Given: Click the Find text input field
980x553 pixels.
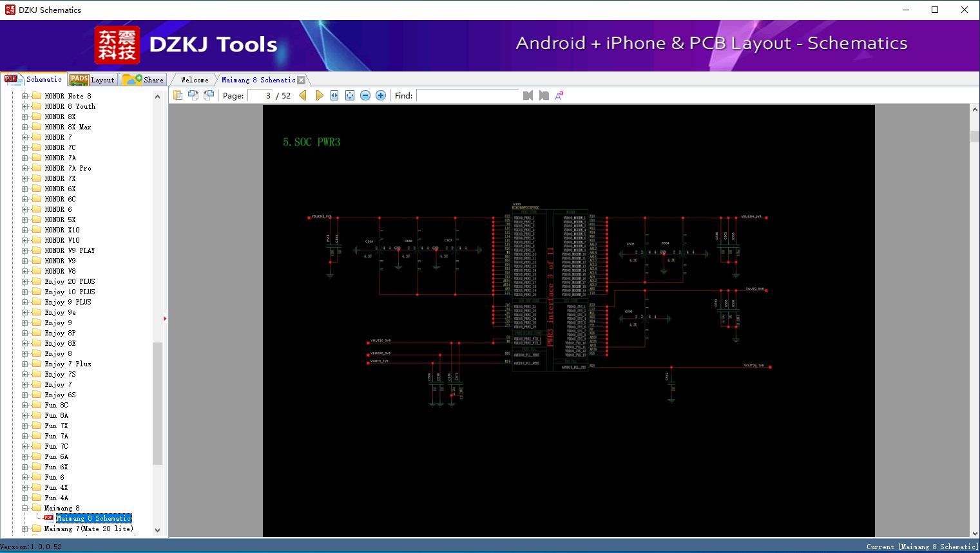Looking at the screenshot, I should coord(467,95).
